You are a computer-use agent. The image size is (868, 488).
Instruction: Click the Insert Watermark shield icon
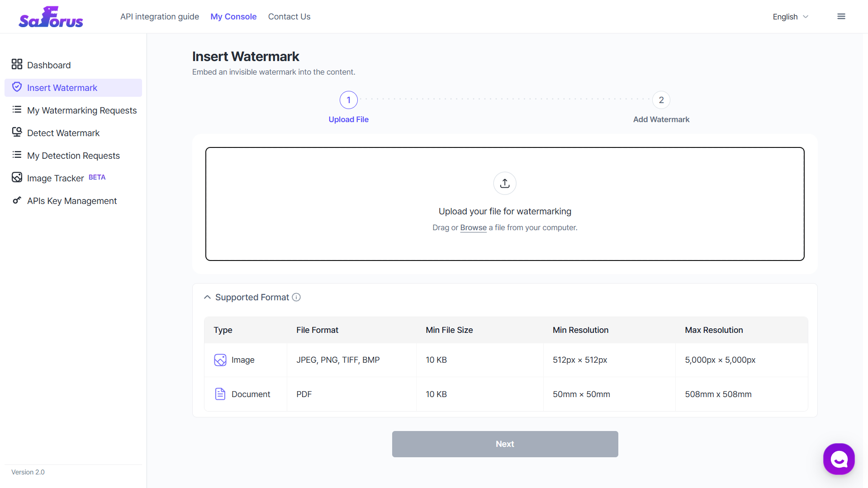(17, 87)
